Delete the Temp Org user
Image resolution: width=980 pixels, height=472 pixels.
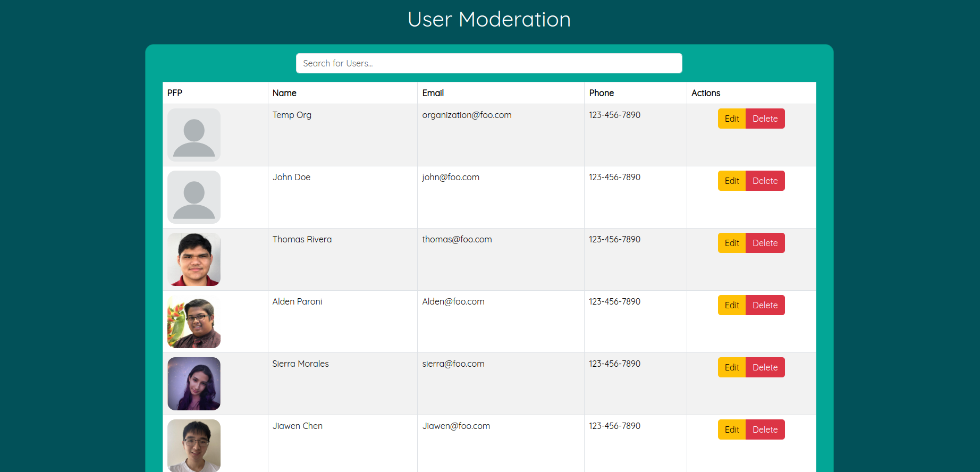[765, 119]
